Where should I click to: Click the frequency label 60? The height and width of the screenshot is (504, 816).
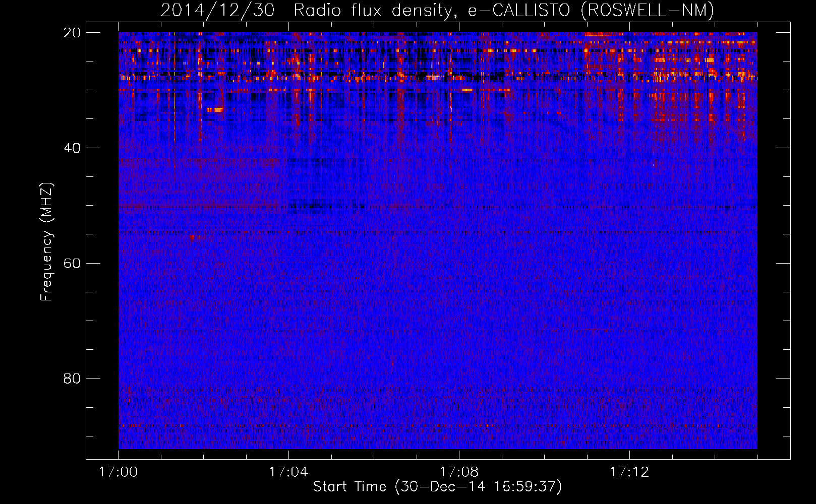click(72, 264)
